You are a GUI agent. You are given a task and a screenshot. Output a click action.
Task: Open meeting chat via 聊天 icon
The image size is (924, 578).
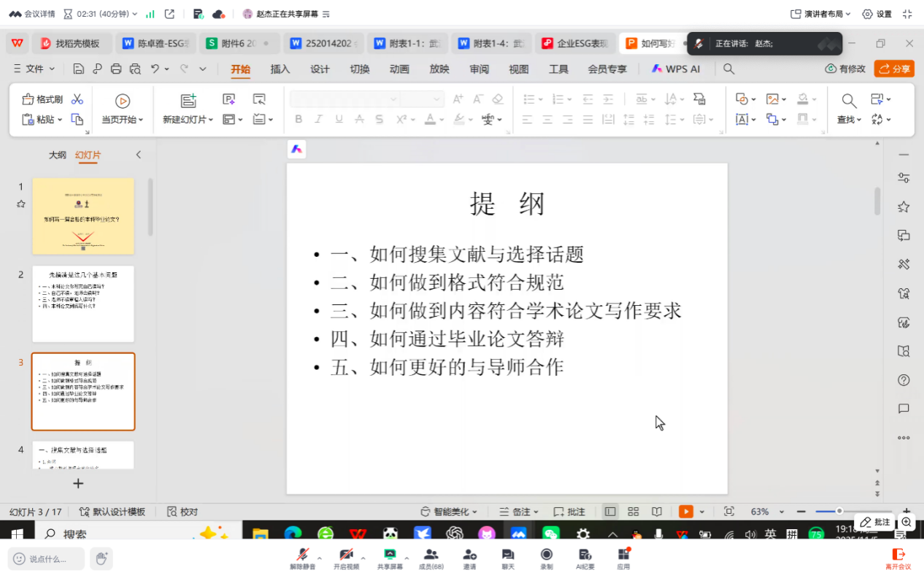[x=507, y=558]
